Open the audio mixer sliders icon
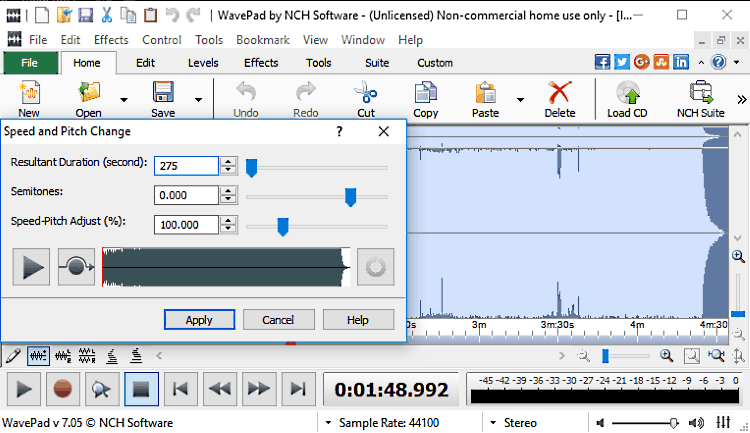Viewport: 750px width, 433px height. [x=723, y=422]
